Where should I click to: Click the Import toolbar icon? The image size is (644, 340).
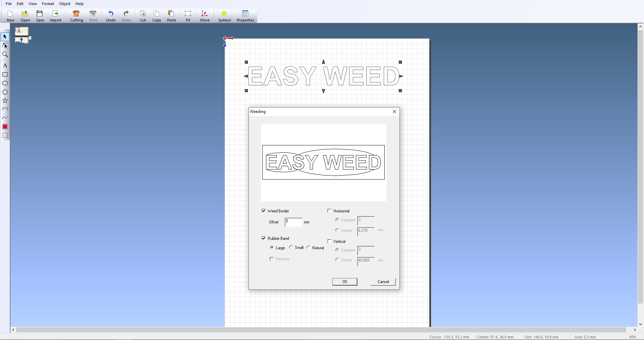click(56, 16)
